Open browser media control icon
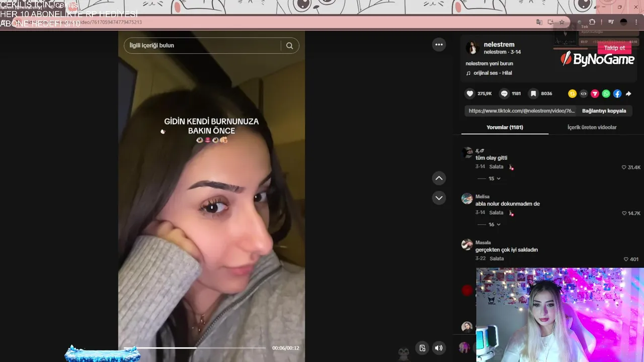 [x=611, y=22]
